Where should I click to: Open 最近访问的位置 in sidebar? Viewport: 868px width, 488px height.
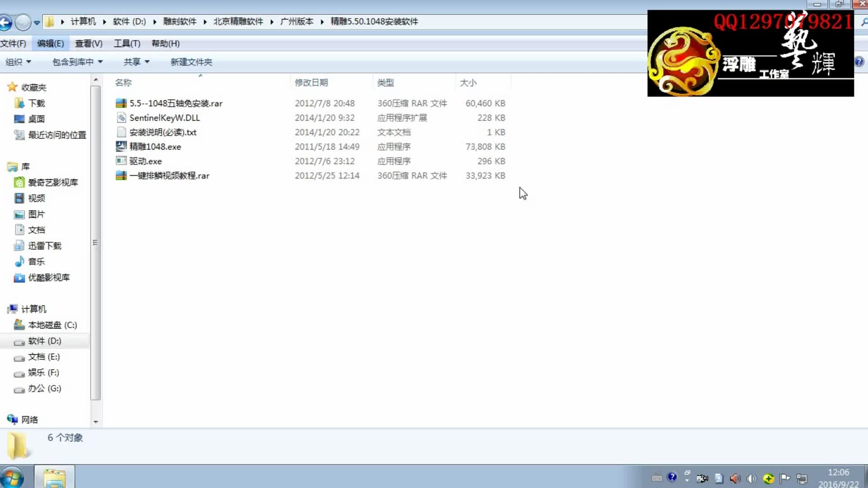tap(50, 135)
